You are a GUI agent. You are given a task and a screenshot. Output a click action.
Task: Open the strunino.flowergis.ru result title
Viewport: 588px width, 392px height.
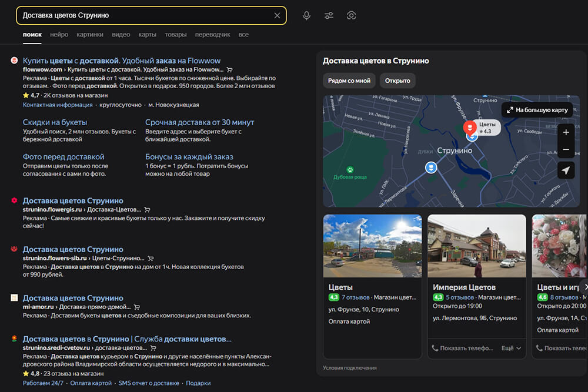tap(73, 201)
